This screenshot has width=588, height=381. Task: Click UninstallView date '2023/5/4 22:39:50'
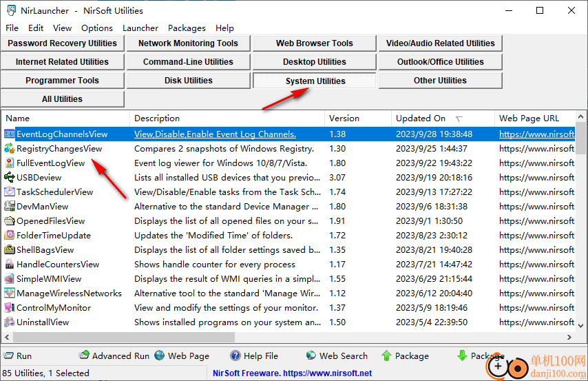click(x=432, y=322)
